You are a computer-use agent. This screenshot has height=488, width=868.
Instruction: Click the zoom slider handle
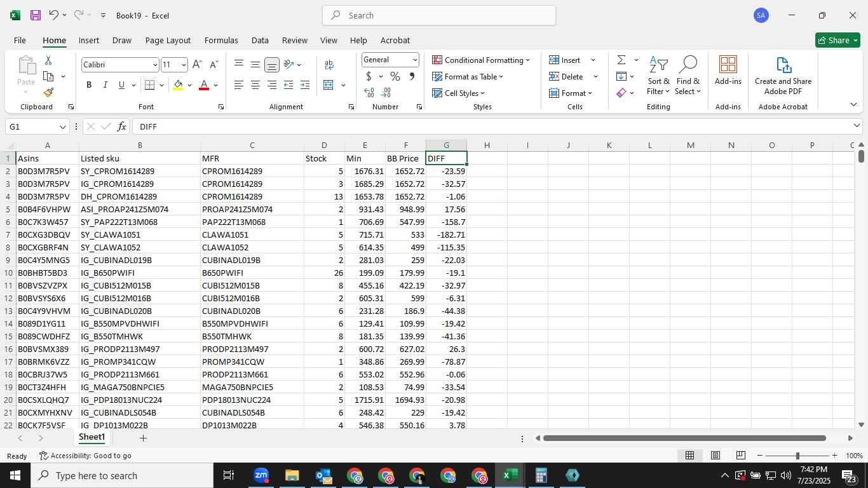[x=797, y=456]
